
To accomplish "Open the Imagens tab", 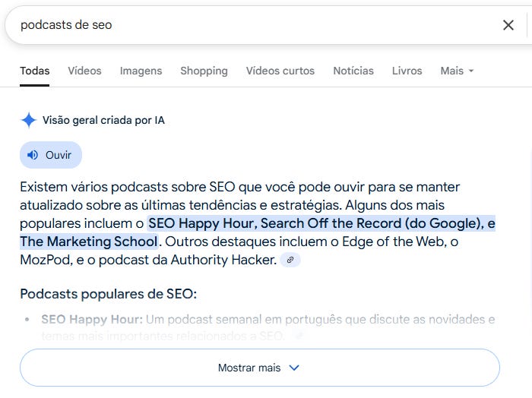I will coord(141,71).
